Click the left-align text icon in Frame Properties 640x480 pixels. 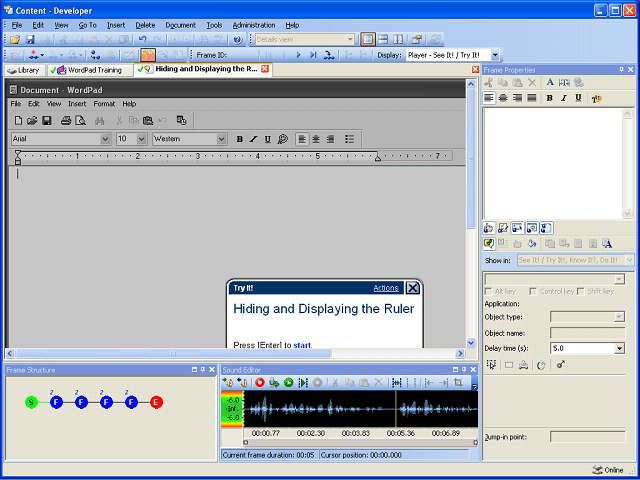tap(489, 98)
